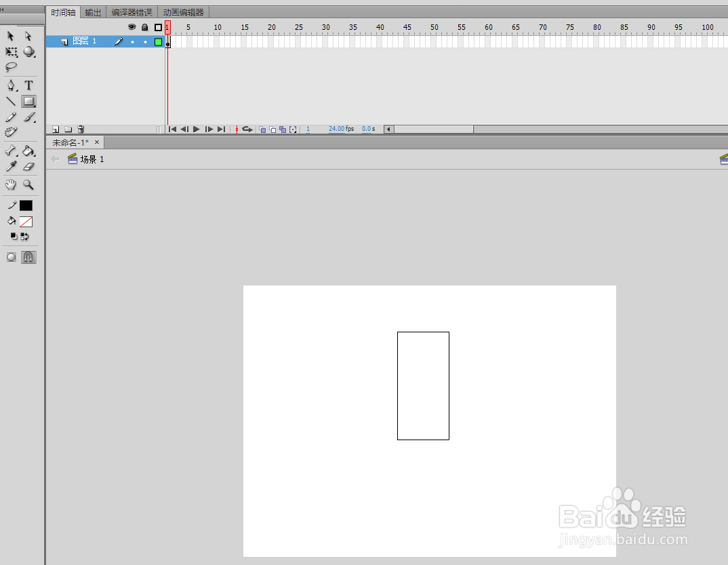This screenshot has height=565, width=728.
Task: Open the 3D Rotation tool flyout
Action: 28,52
